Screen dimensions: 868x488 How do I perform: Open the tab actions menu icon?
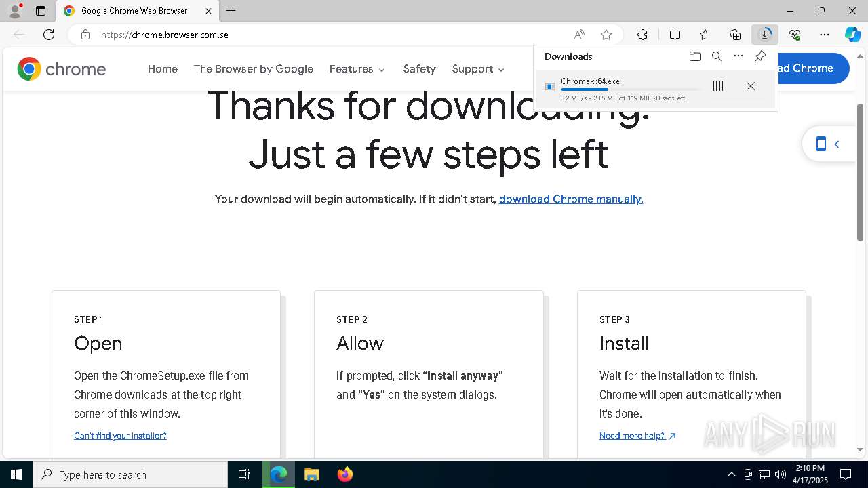(41, 11)
